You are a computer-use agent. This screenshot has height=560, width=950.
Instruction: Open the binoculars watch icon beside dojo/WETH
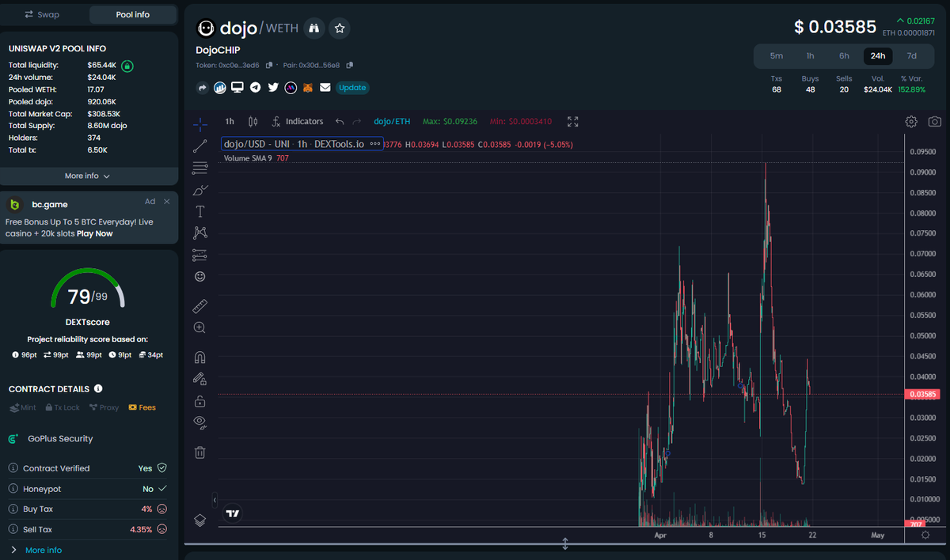(314, 28)
